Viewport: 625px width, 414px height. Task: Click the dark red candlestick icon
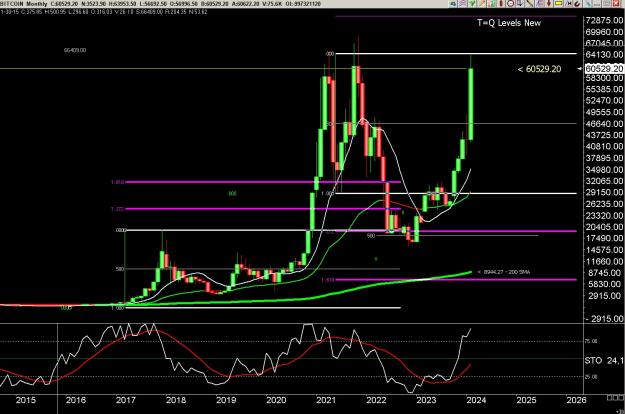(x=501, y=4)
